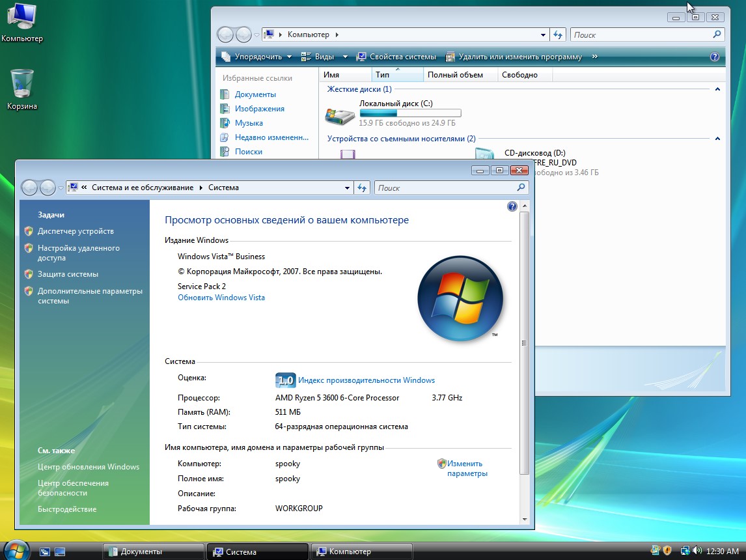This screenshot has width=746, height=560.
Task: Open the Computer desktop icon
Action: pos(21,23)
